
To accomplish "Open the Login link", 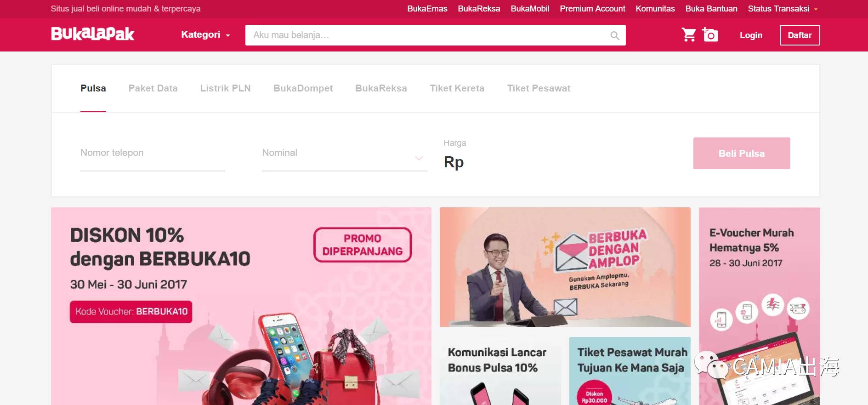I will 751,35.
